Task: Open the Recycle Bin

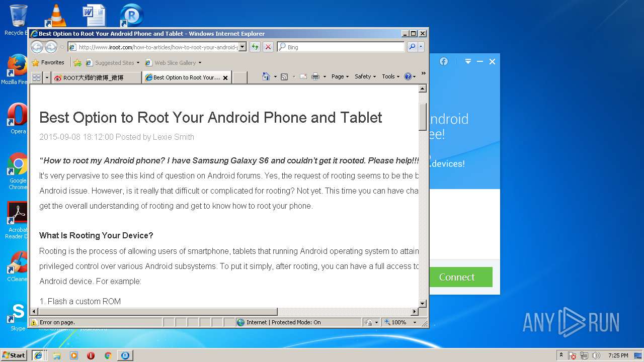Action: click(x=17, y=20)
